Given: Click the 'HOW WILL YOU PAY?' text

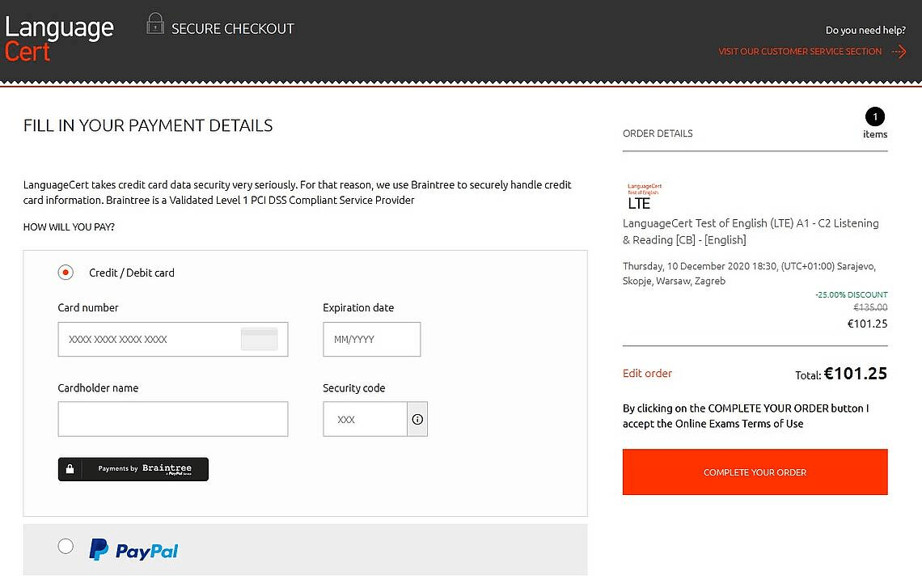Looking at the screenshot, I should click(69, 227).
